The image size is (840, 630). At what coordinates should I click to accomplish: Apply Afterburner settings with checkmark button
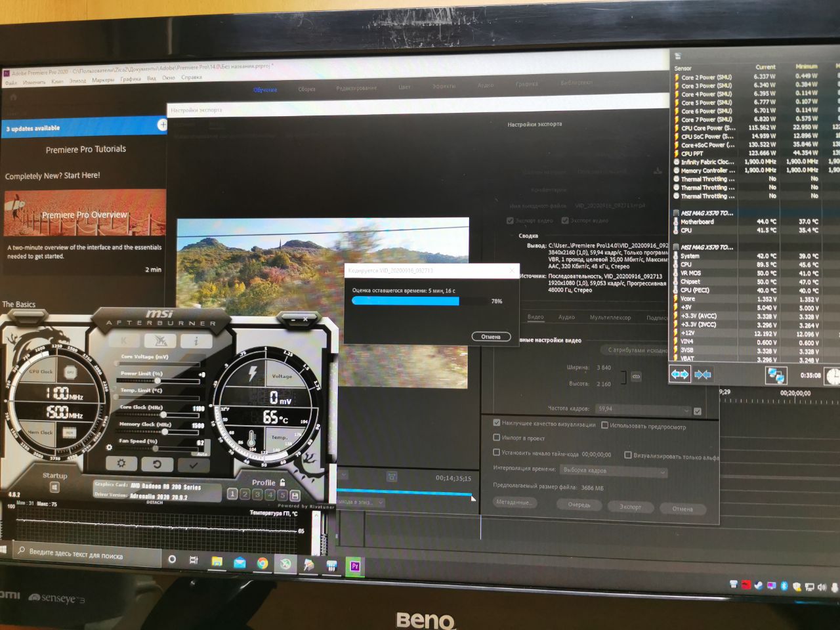coord(194,465)
